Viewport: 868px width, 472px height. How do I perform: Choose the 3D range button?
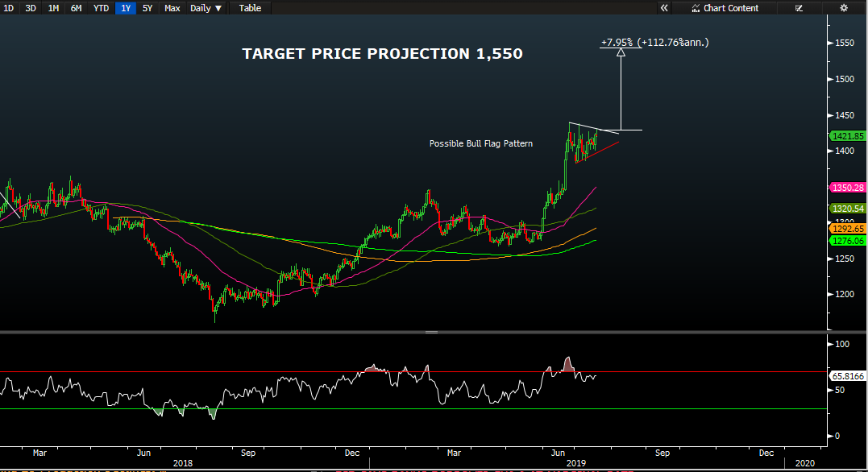(31, 8)
